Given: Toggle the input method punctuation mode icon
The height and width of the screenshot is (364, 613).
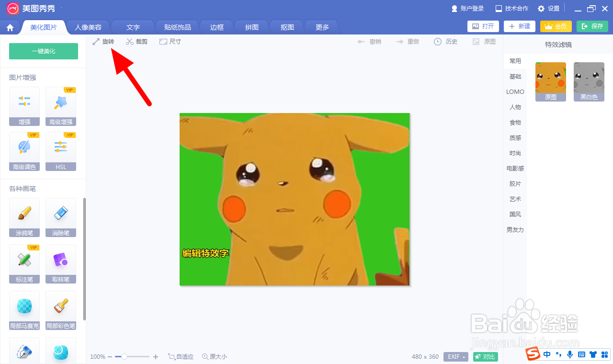Looking at the screenshot, I should (x=558, y=354).
